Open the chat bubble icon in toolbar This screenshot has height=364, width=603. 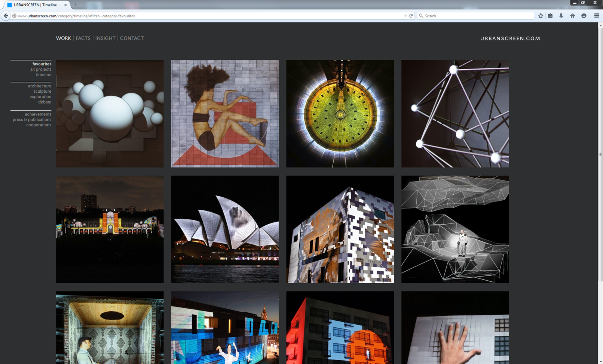(584, 16)
